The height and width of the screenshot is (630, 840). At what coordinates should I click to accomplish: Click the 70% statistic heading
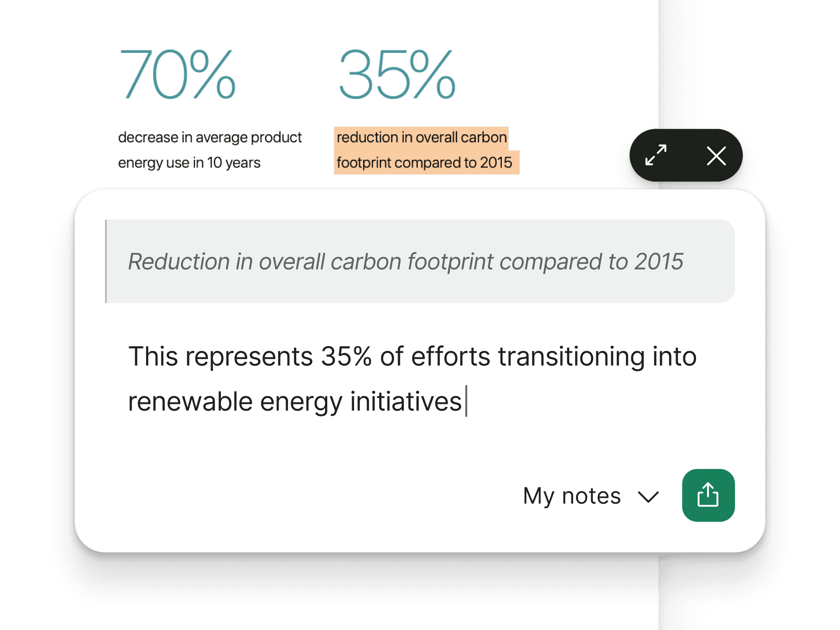(177, 74)
